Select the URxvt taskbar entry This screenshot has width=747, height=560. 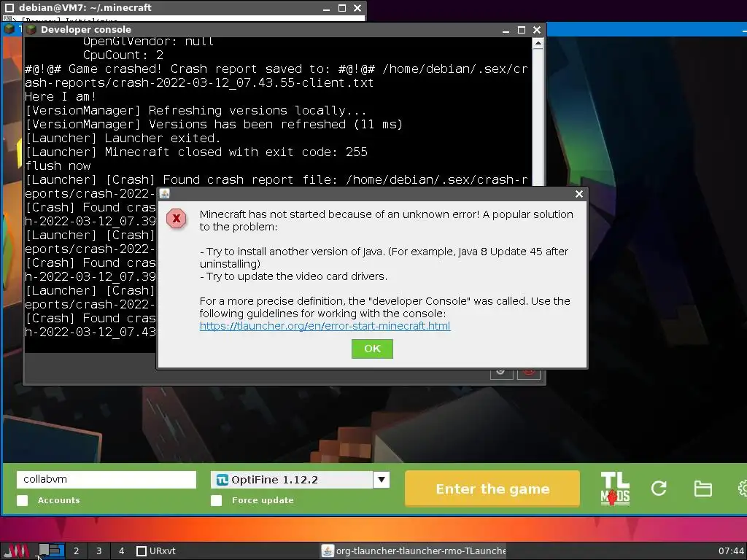[x=156, y=551]
